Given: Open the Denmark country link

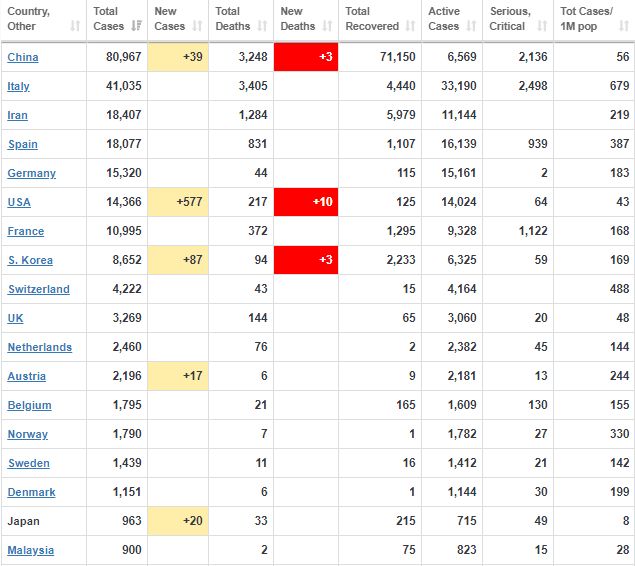Looking at the screenshot, I should (x=32, y=492).
